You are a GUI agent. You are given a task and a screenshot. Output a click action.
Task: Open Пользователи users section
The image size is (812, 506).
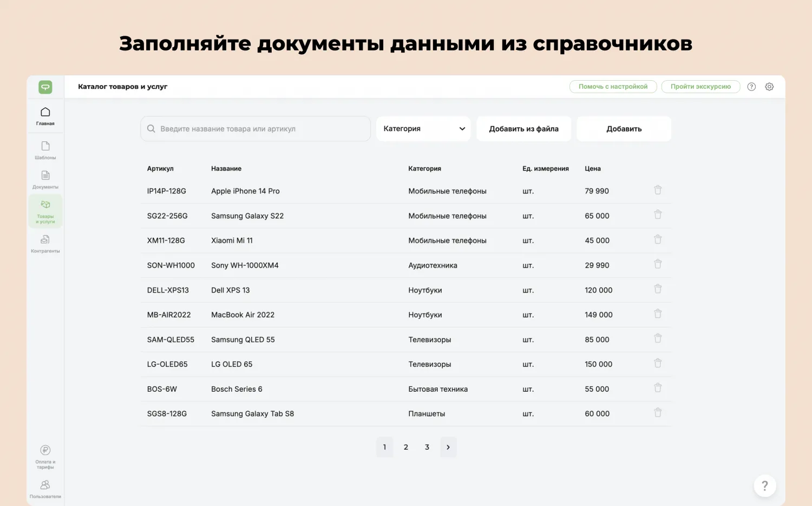[45, 488]
